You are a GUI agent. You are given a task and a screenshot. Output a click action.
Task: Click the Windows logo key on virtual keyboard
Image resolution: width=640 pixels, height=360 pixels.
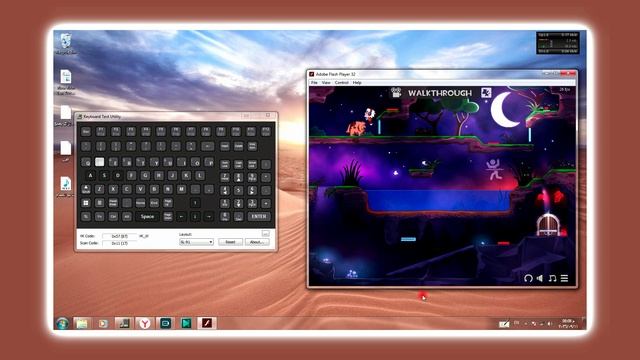(x=86, y=202)
